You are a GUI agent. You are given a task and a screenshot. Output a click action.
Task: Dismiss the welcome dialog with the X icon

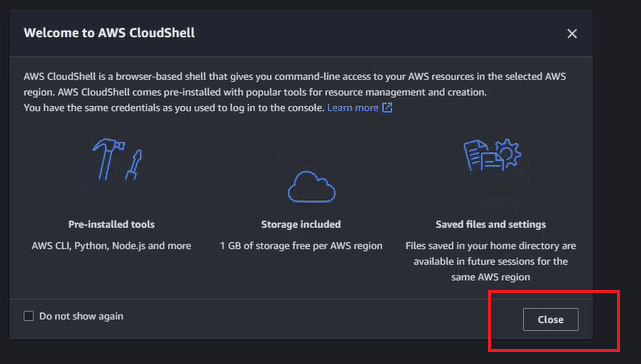point(572,34)
